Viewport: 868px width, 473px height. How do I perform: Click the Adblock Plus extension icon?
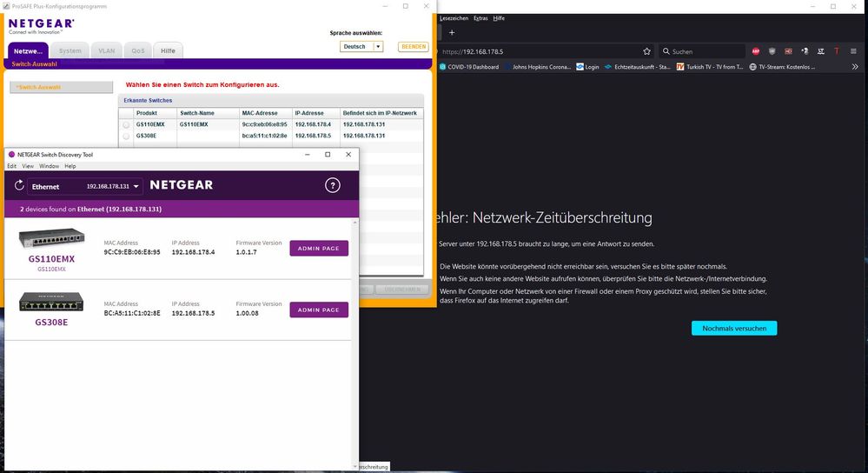[x=756, y=51]
